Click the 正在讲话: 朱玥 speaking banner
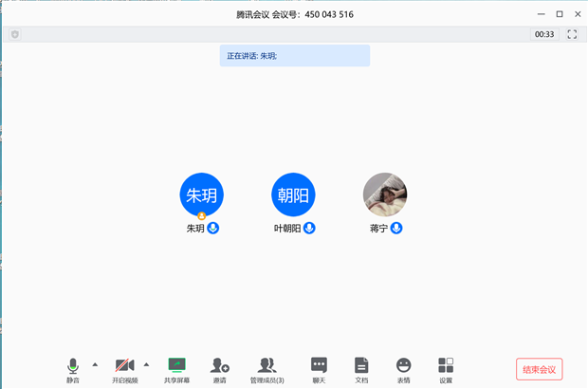The height and width of the screenshot is (389, 588). (295, 56)
